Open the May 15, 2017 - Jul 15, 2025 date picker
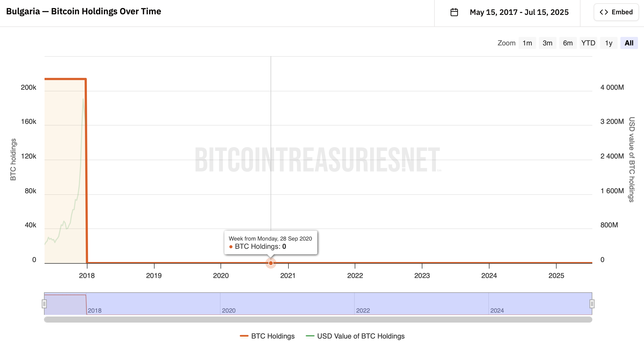Image resolution: width=644 pixels, height=349 pixels. (x=519, y=12)
